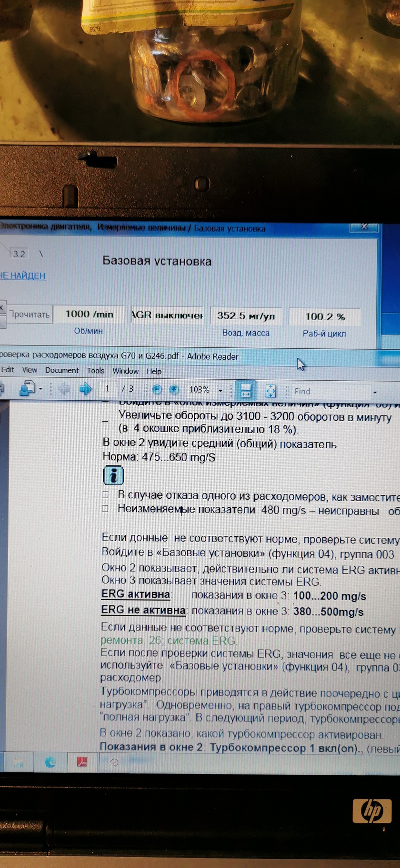Click the next page blue arrow
The height and width of the screenshot is (868, 400).
click(86, 389)
